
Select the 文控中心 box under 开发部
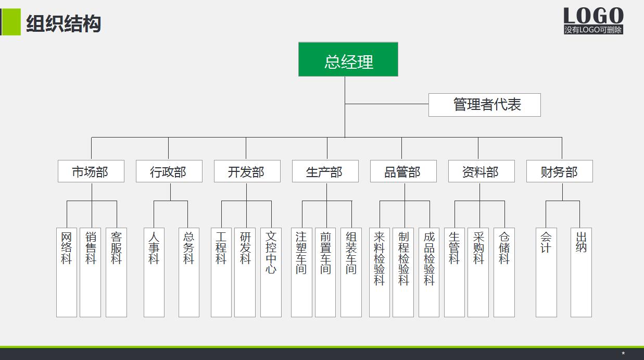click(271, 272)
